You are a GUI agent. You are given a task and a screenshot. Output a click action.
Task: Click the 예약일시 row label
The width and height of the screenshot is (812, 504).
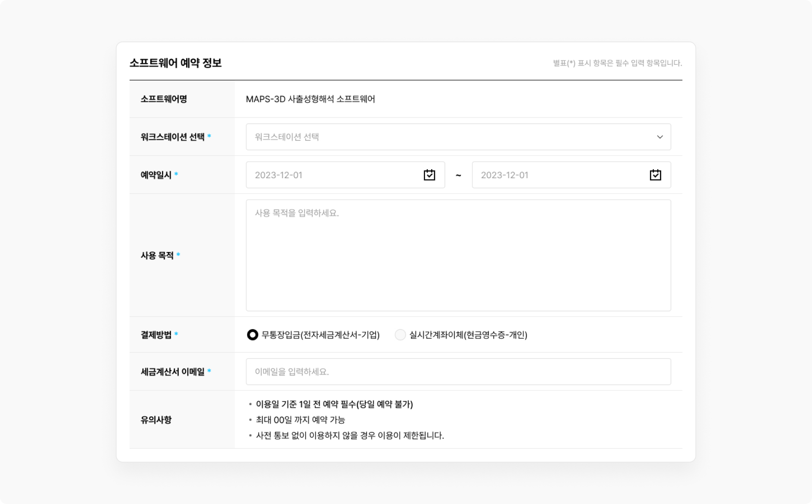[x=156, y=175]
